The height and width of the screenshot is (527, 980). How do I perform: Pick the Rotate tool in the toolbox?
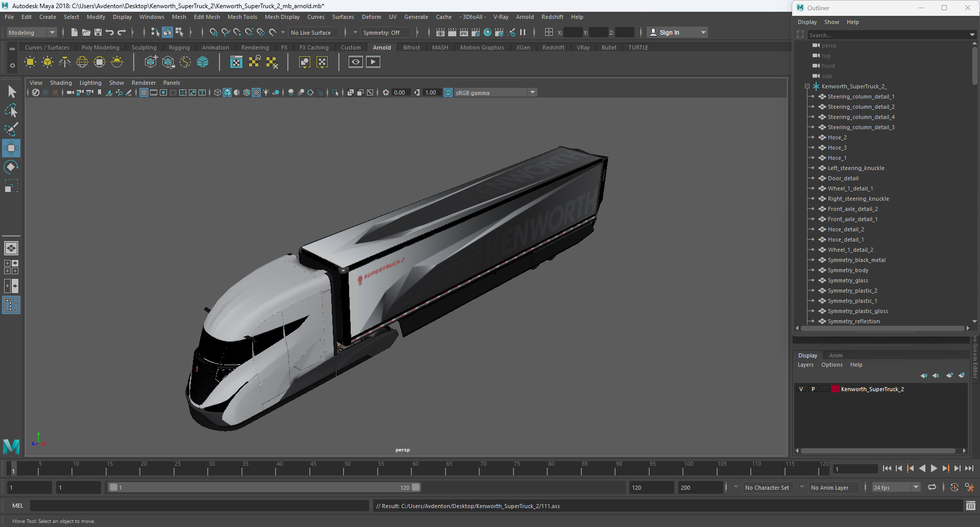pyautogui.click(x=11, y=167)
